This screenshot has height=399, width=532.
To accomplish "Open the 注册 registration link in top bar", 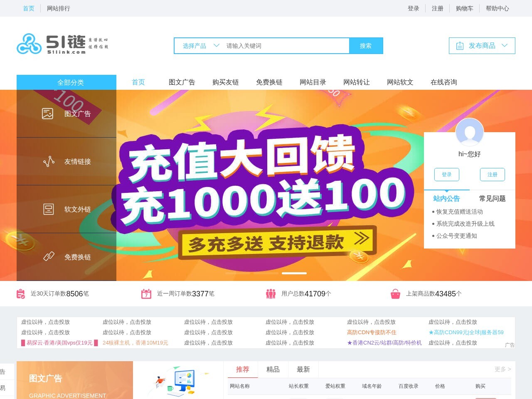I will point(438,8).
